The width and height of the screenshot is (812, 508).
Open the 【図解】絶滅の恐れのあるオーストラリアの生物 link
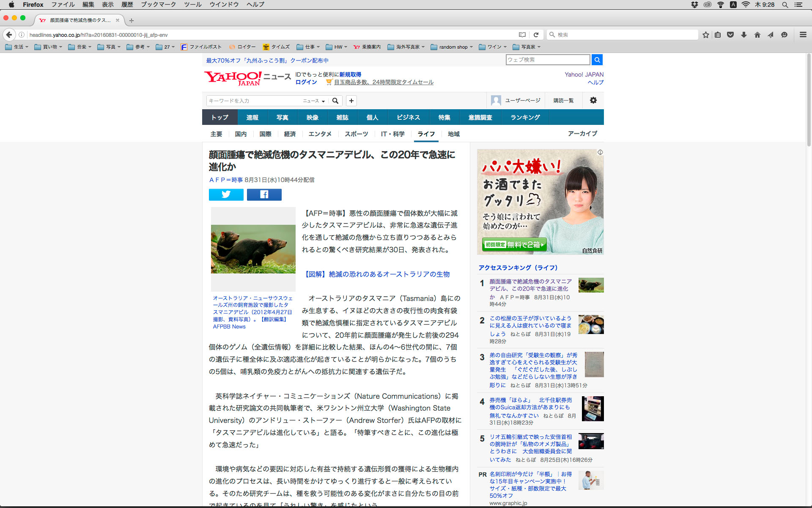[377, 274]
